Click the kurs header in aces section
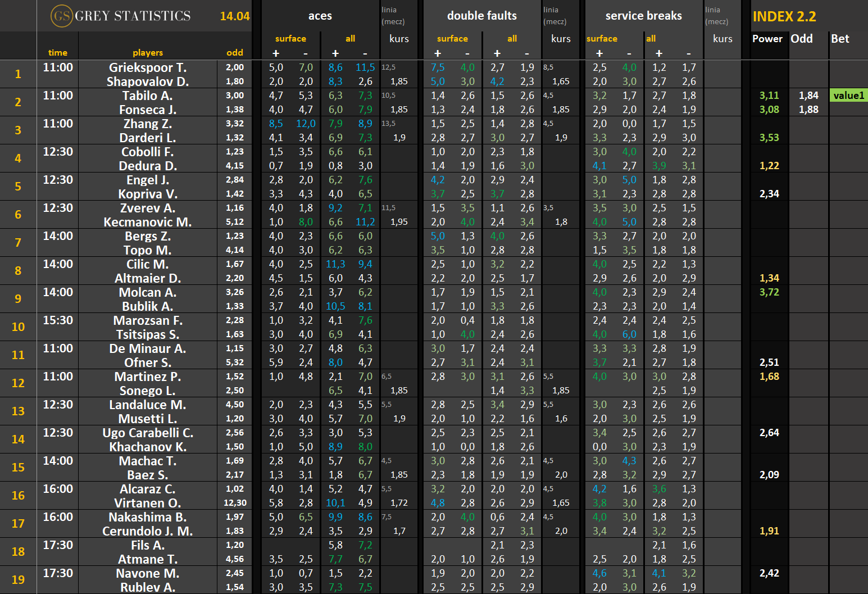Screen dimensions: 868x594 click(399, 39)
